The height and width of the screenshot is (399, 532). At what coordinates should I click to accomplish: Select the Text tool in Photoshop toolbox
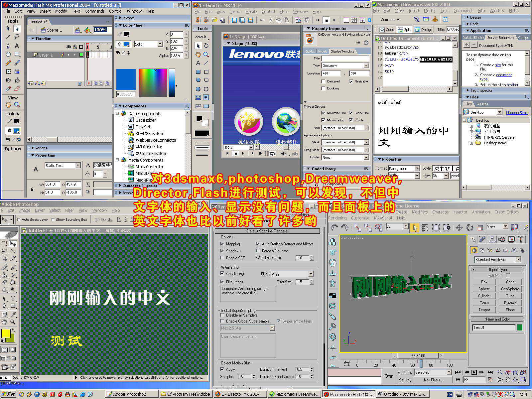[13, 298]
